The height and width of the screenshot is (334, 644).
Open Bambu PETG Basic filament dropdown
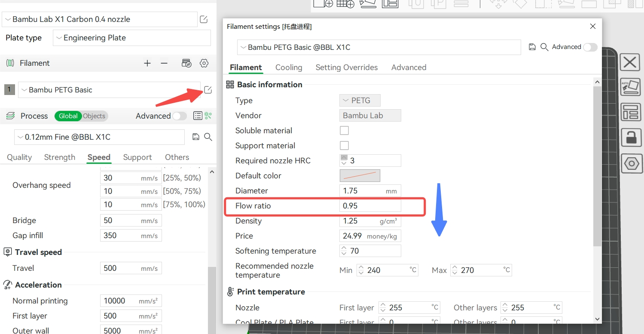109,90
